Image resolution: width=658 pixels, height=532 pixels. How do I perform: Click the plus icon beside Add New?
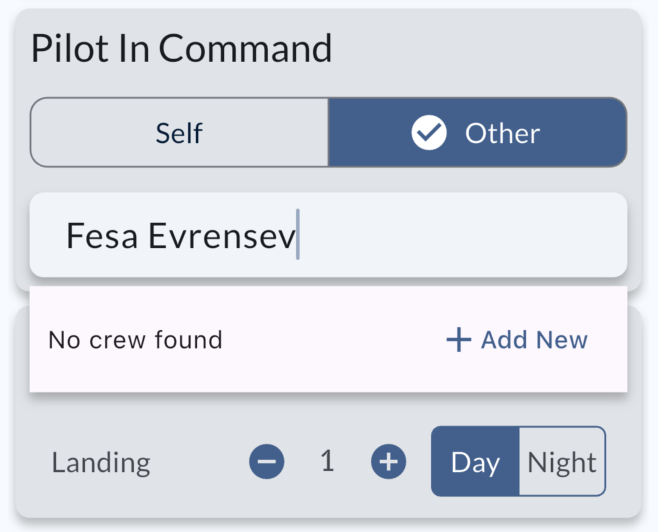pyautogui.click(x=458, y=340)
